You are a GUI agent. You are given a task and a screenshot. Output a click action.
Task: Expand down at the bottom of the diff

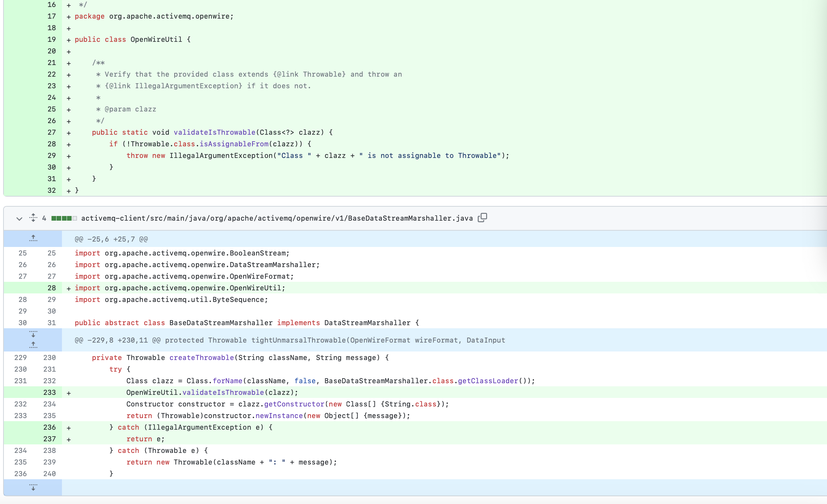(33, 487)
